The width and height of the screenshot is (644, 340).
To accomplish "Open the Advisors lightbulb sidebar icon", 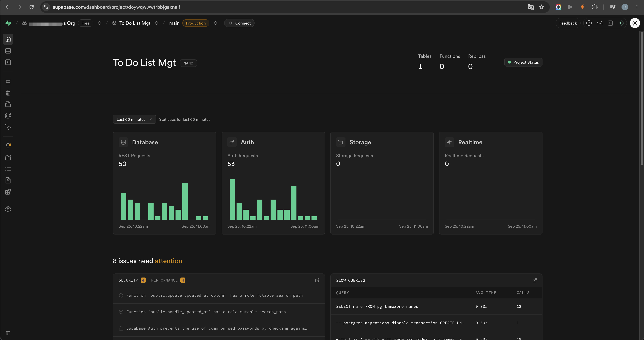I will pos(8,146).
